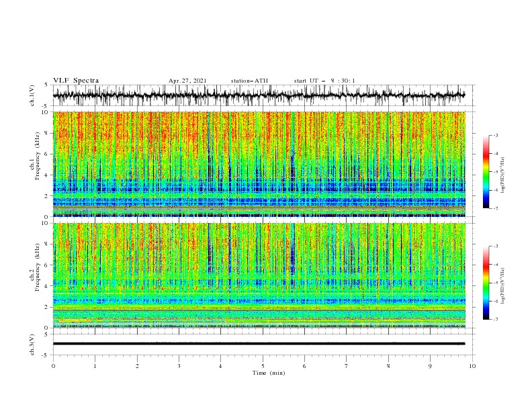The height and width of the screenshot is (411, 532).
Task: Click time axis tick label '5'
Action: 263,366
